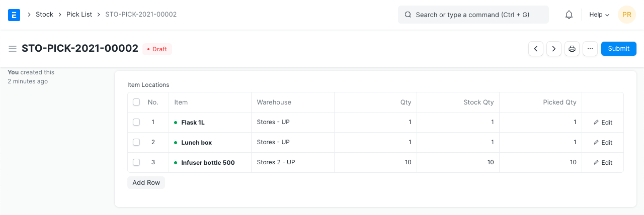Screen dimensions: 644x215
Task: Expand the Help dropdown
Action: pyautogui.click(x=599, y=15)
